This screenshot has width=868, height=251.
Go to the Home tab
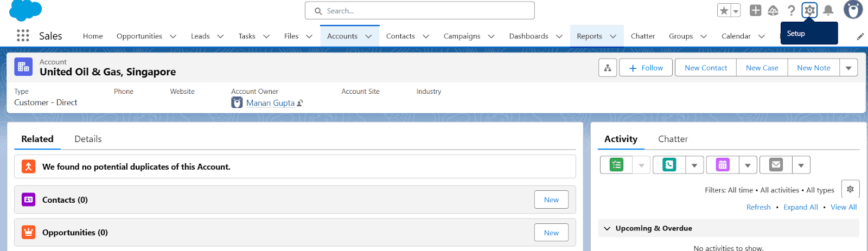(x=93, y=36)
